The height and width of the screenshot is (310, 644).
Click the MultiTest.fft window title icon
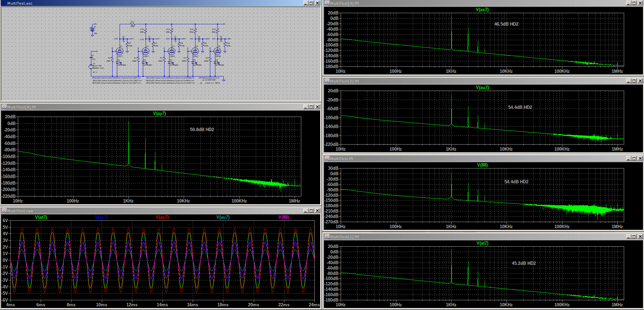point(327,158)
